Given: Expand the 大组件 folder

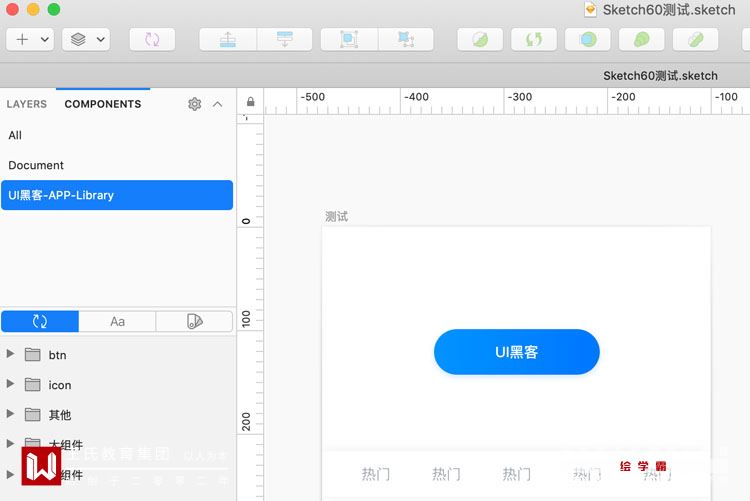Looking at the screenshot, I should (x=10, y=444).
